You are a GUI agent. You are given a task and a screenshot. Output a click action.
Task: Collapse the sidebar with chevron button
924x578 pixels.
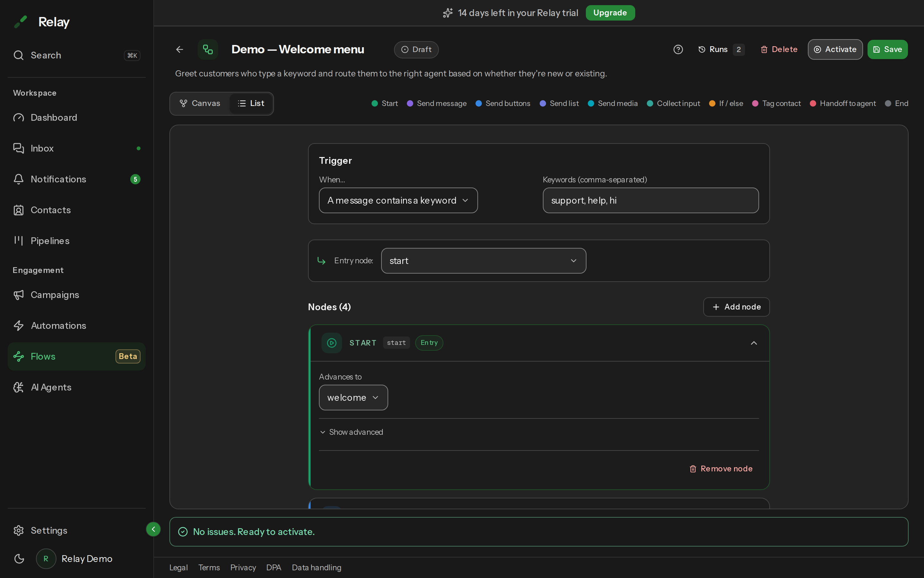tap(153, 530)
